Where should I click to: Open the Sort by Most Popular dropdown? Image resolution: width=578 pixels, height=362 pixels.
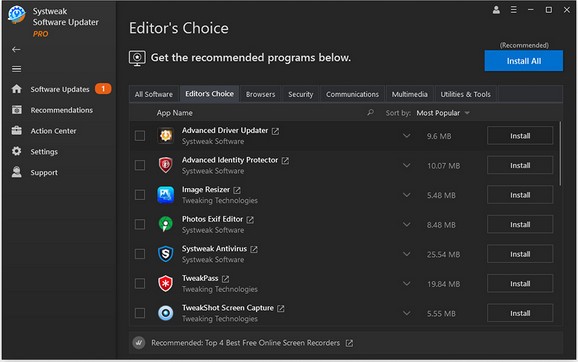click(443, 113)
